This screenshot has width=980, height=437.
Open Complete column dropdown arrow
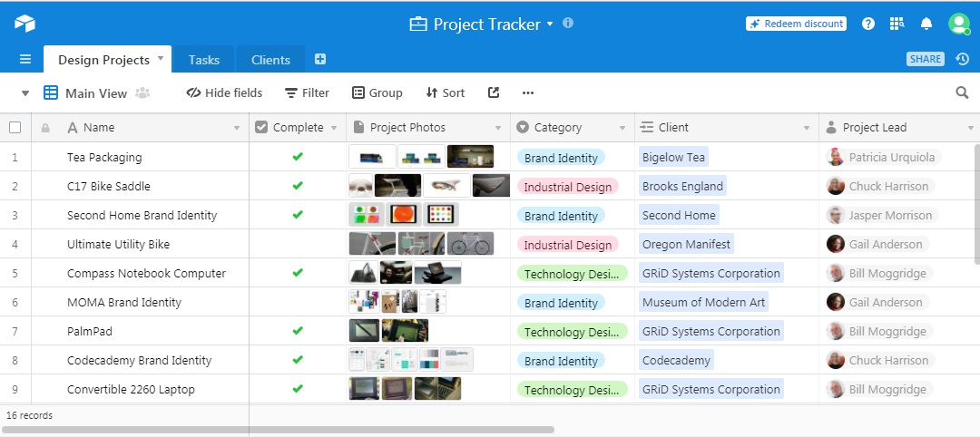334,128
